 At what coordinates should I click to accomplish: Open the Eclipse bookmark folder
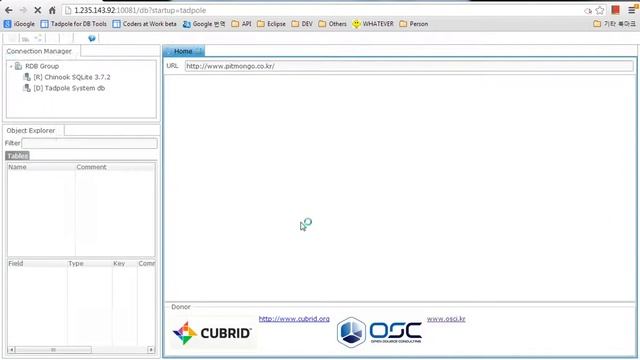coord(271,24)
